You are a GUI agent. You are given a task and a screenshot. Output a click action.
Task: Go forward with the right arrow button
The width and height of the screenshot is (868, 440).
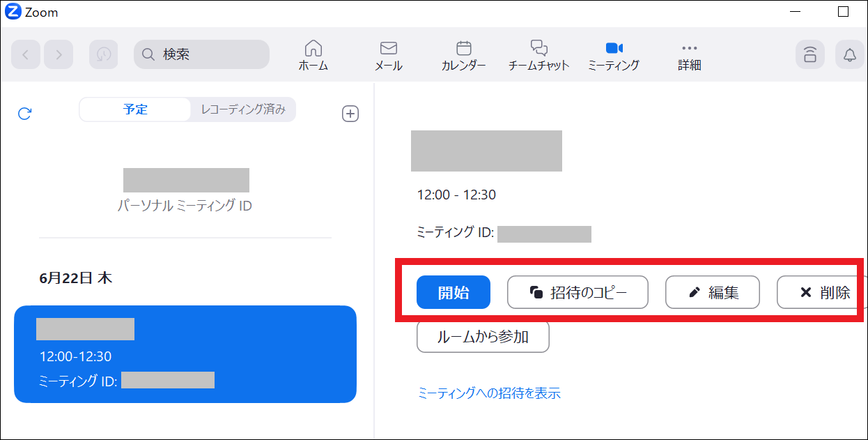click(x=59, y=54)
